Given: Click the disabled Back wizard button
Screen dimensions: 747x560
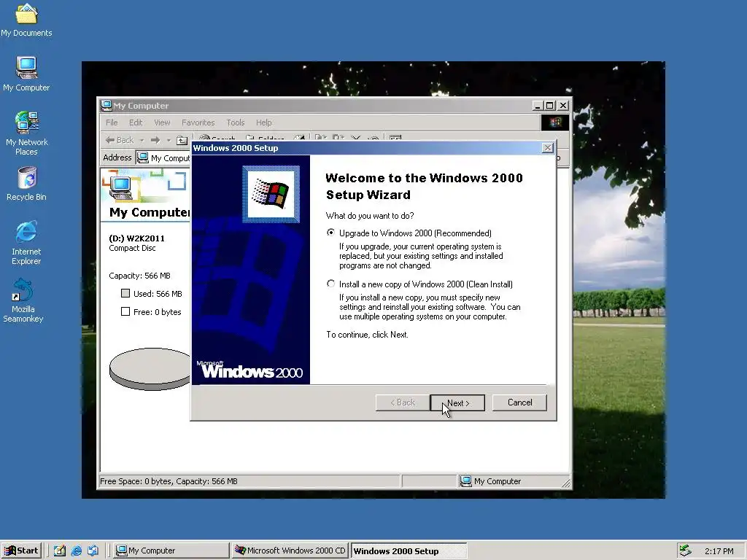Looking at the screenshot, I should coord(403,402).
